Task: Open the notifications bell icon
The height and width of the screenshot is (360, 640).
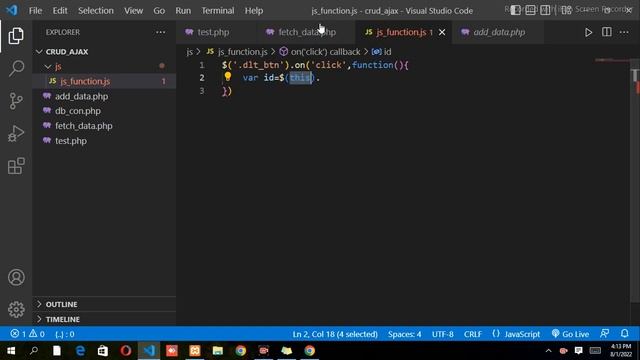Action: point(624,333)
